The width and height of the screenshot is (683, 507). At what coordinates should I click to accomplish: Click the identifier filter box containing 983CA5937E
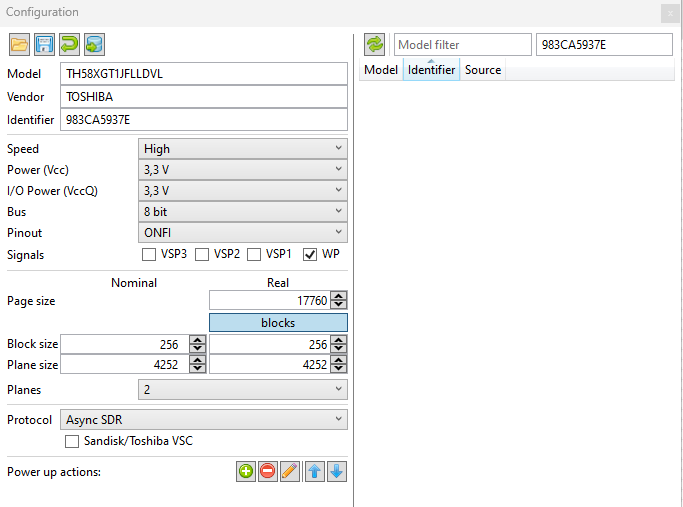(604, 44)
